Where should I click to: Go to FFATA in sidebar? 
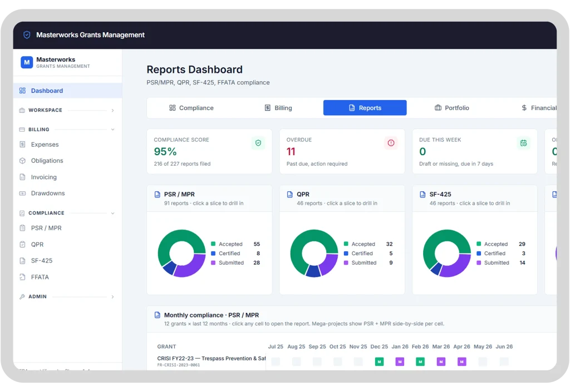point(40,277)
